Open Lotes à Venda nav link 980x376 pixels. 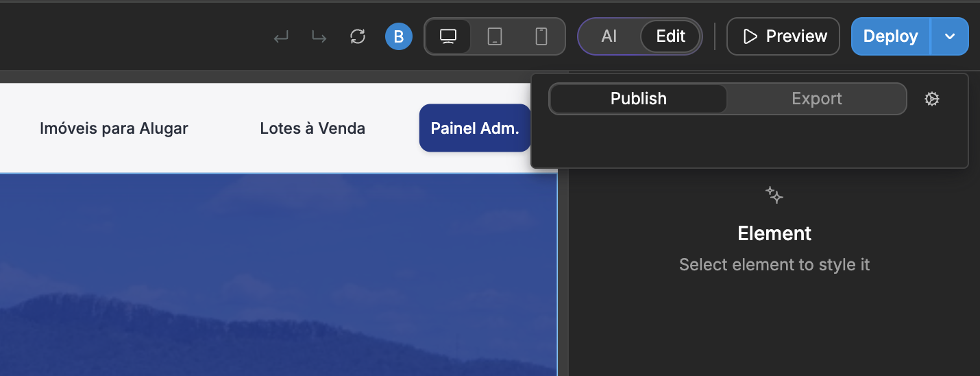click(313, 128)
